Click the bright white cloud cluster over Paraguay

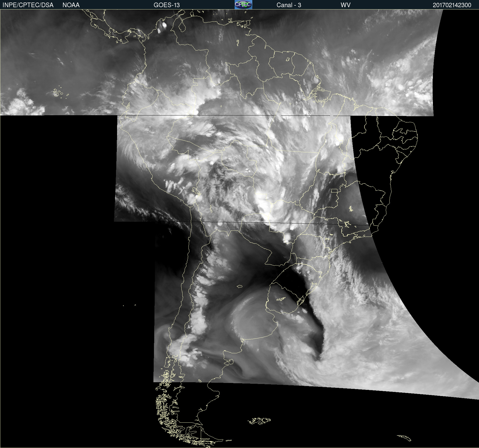click(263, 202)
